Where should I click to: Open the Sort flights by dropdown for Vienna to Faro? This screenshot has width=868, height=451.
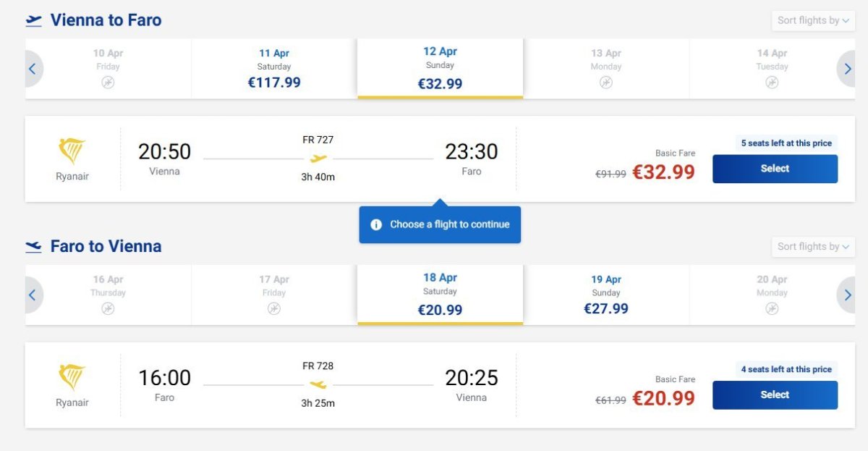click(813, 20)
